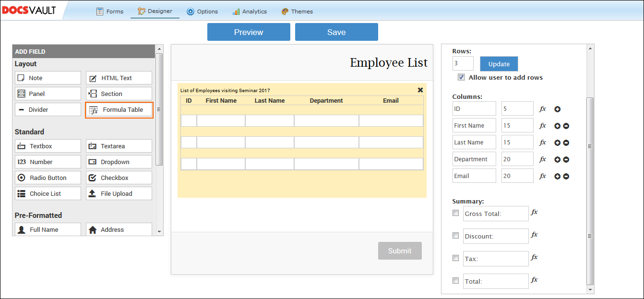
Task: Add a Radio Button field
Action: [48, 178]
